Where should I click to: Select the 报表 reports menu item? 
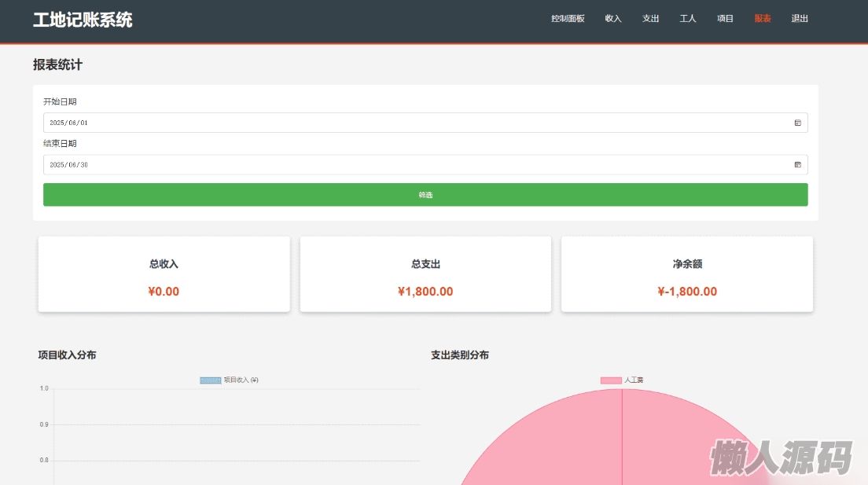(x=763, y=19)
